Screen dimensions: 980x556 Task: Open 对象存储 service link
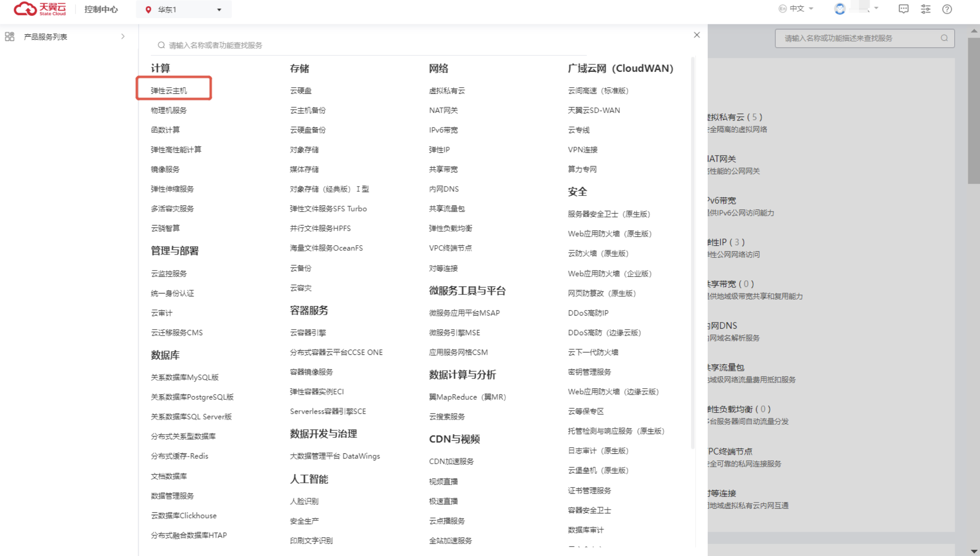304,150
